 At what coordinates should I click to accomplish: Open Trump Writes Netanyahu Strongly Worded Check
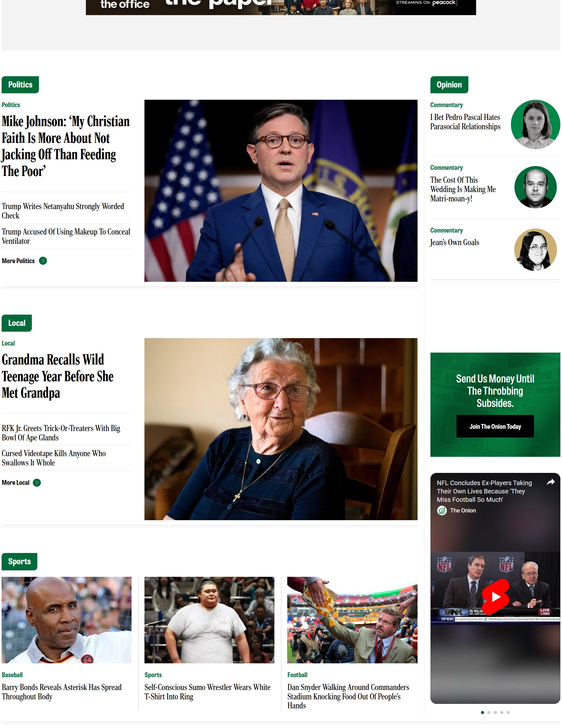point(63,211)
